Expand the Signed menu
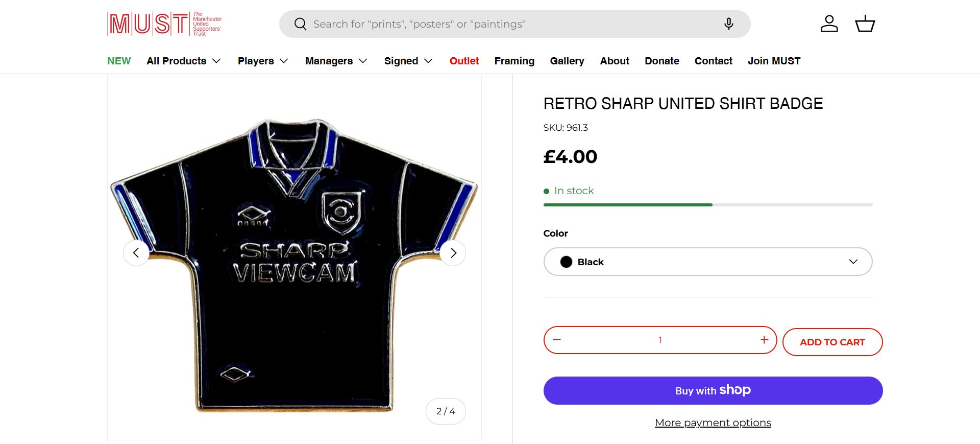The width and height of the screenshot is (980, 444). click(x=408, y=61)
